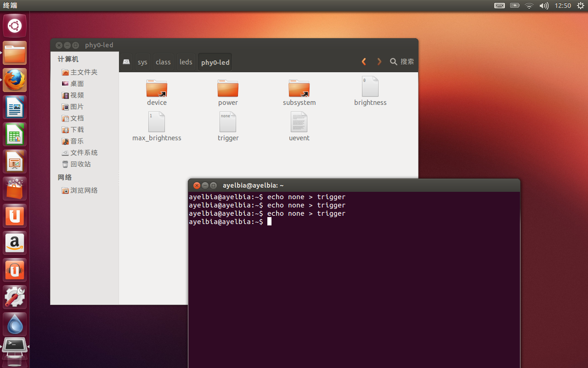The image size is (588, 368).
Task: Go forward with the right arrow
Action: point(379,62)
